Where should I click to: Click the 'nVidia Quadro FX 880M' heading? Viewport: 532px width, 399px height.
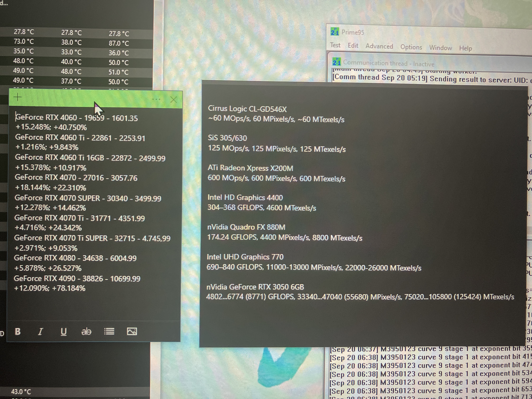coord(246,227)
